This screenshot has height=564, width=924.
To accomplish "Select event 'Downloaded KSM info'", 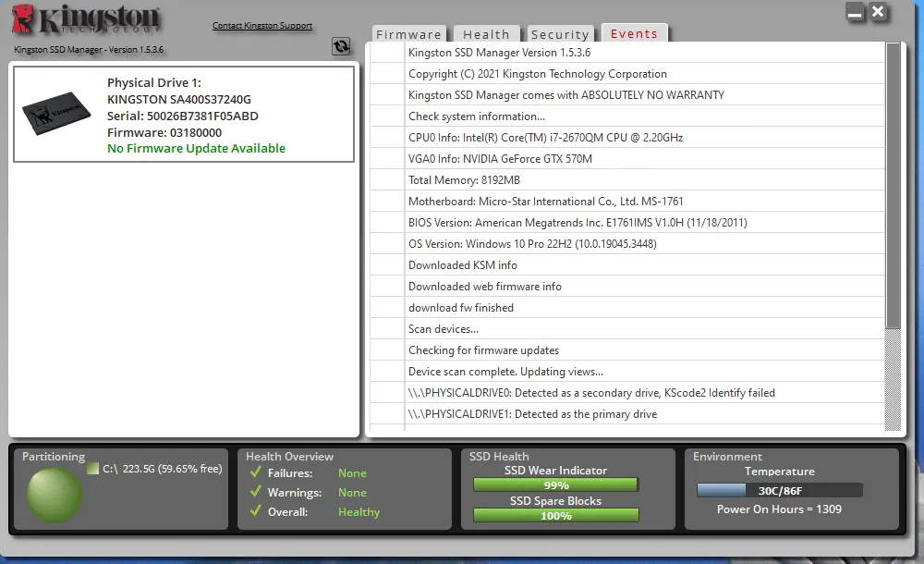I will point(627,264).
